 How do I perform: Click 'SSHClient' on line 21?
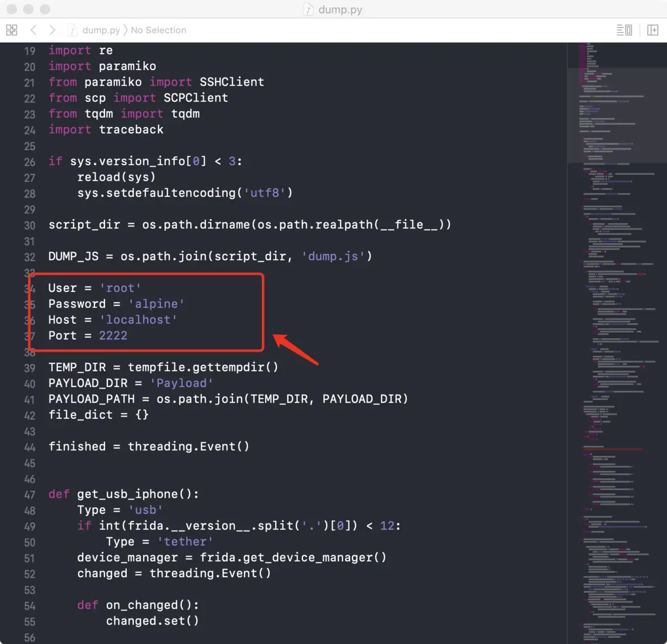click(232, 82)
